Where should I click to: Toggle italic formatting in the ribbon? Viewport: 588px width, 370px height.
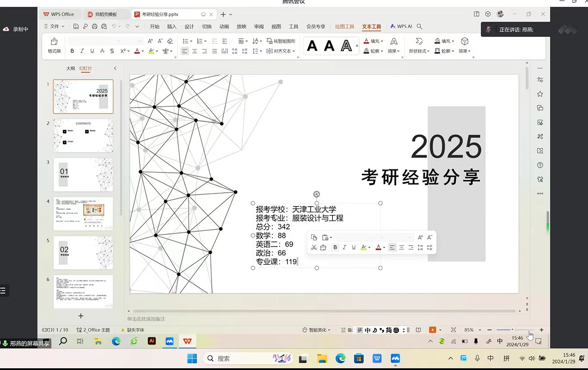[82, 51]
